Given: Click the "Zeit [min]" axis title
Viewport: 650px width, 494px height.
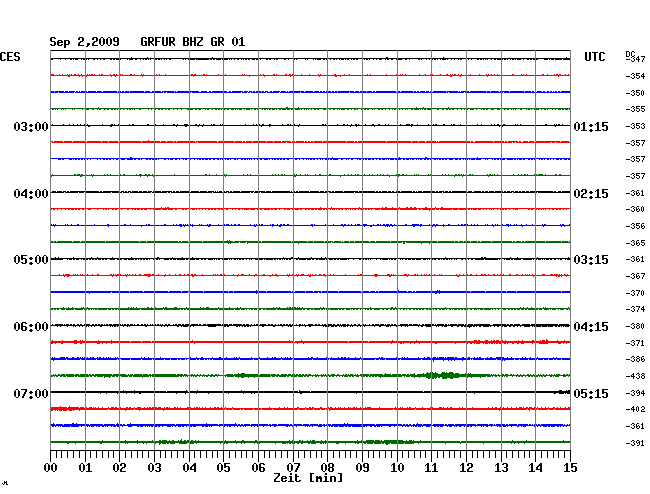Looking at the screenshot, I should click(308, 478).
